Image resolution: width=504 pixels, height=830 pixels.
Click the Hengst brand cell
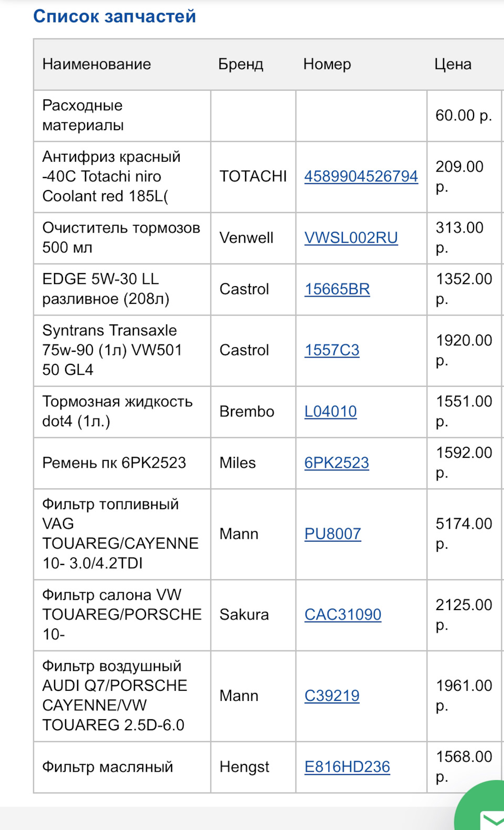[x=244, y=767]
